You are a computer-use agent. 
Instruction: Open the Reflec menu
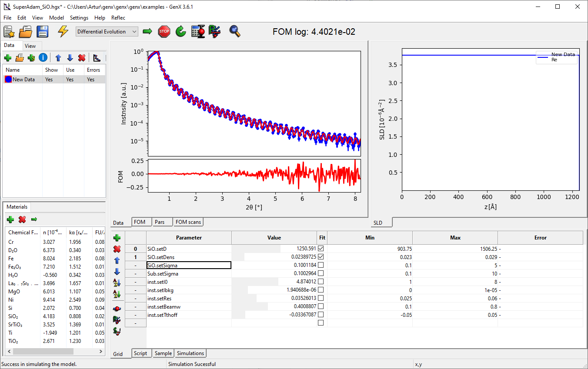[118, 18]
